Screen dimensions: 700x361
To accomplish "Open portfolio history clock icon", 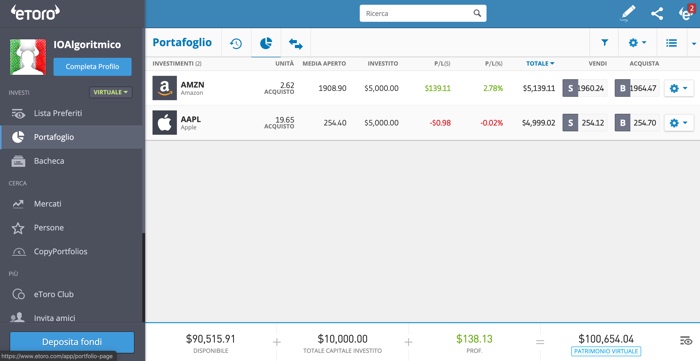I will (236, 43).
